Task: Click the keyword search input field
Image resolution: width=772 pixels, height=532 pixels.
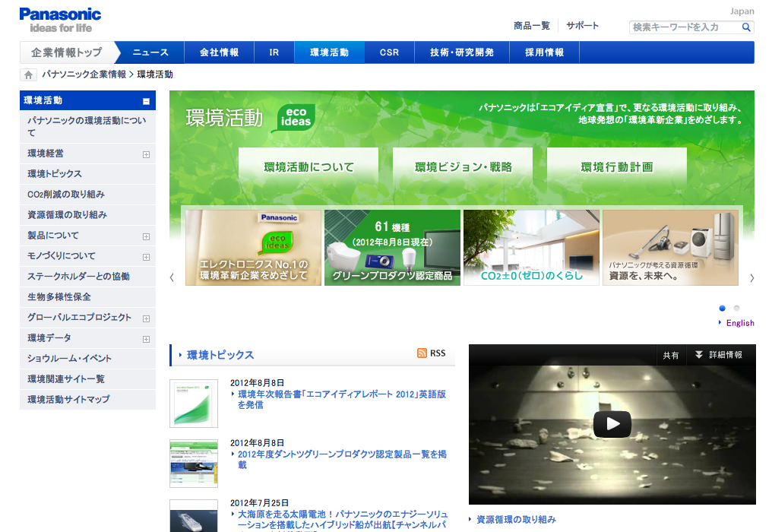Action: pos(685,27)
